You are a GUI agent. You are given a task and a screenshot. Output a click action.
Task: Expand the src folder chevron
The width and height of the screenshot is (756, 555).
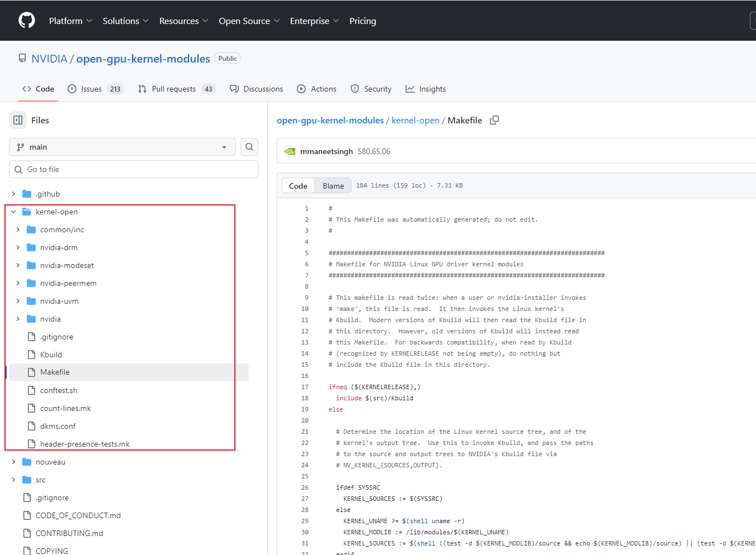[x=13, y=480]
